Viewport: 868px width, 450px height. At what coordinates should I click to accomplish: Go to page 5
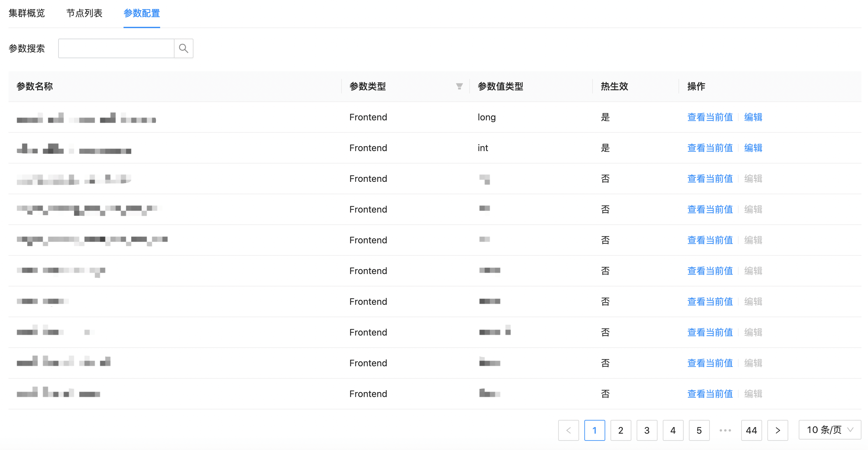pos(699,430)
